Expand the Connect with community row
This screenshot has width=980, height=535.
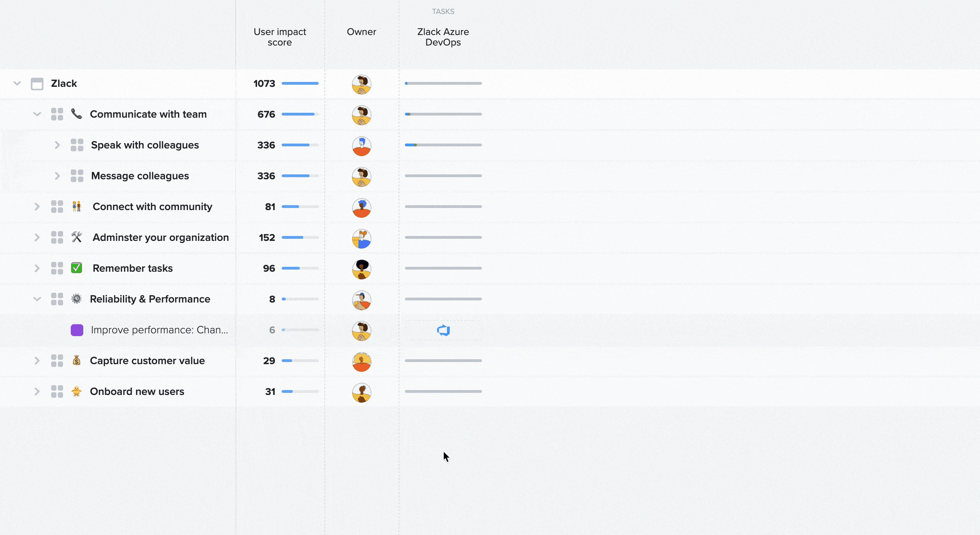(37, 207)
